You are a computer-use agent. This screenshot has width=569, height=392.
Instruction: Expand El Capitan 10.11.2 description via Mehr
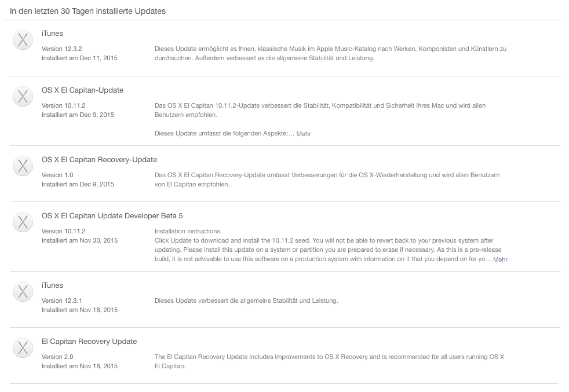pos(304,134)
